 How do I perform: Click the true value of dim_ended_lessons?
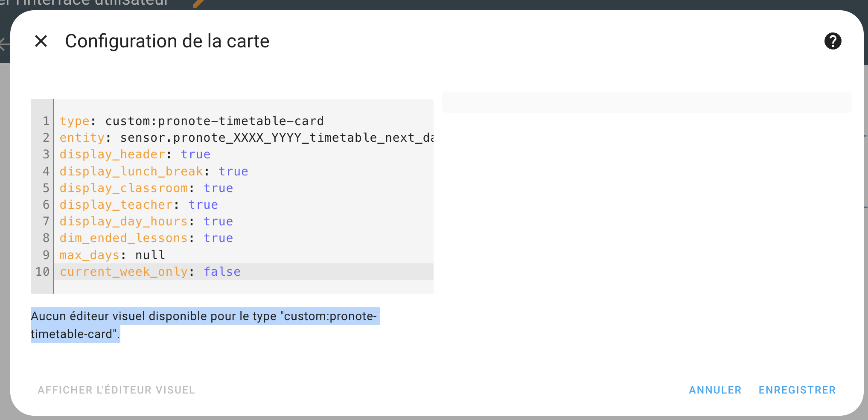(x=218, y=238)
